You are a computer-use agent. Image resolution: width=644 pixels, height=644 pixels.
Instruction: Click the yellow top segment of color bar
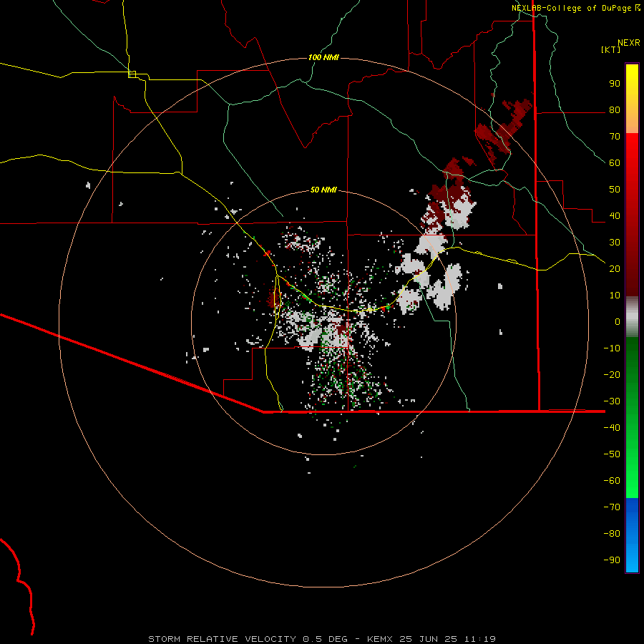click(632, 99)
